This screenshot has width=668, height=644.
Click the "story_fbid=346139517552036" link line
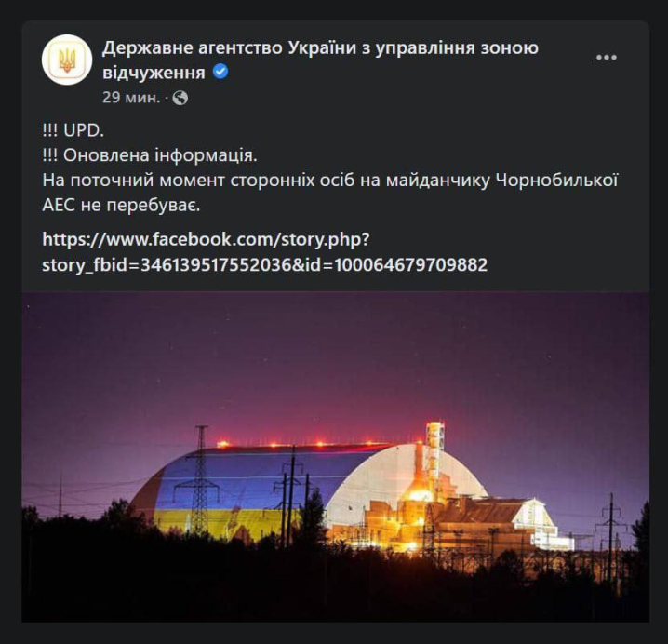264,265
